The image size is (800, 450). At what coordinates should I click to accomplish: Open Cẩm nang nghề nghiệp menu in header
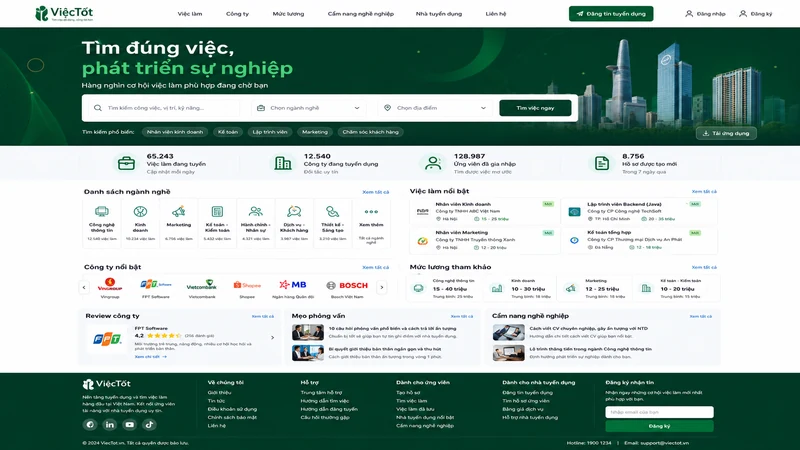point(361,14)
